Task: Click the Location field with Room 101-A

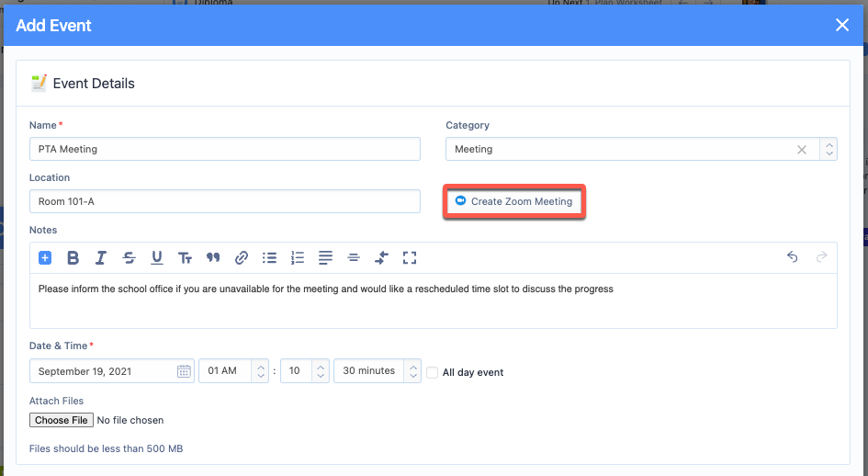Action: [x=224, y=201]
